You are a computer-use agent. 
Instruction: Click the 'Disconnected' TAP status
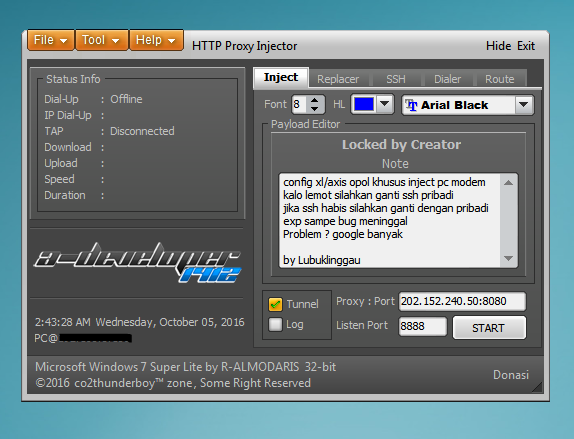pyautogui.click(x=142, y=131)
